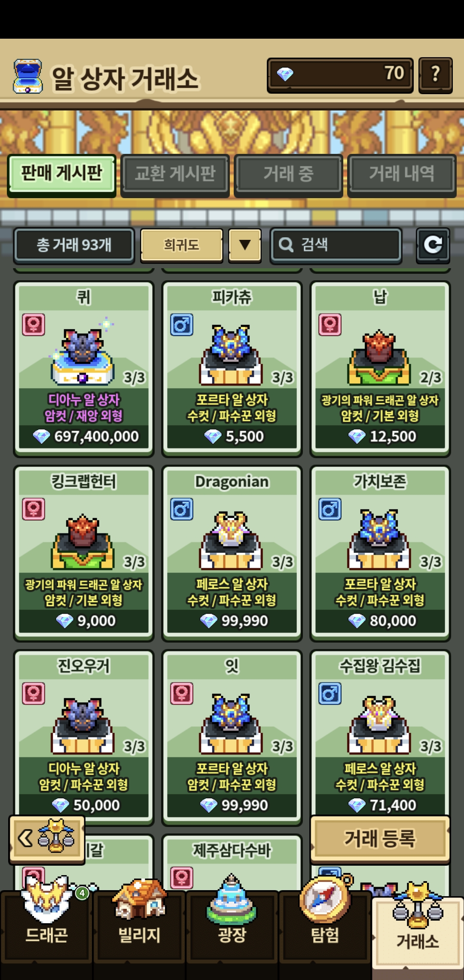Viewport: 464px width, 980px height.
Task: Select the 697,400,000 디아누 egg box listing
Action: [84, 368]
